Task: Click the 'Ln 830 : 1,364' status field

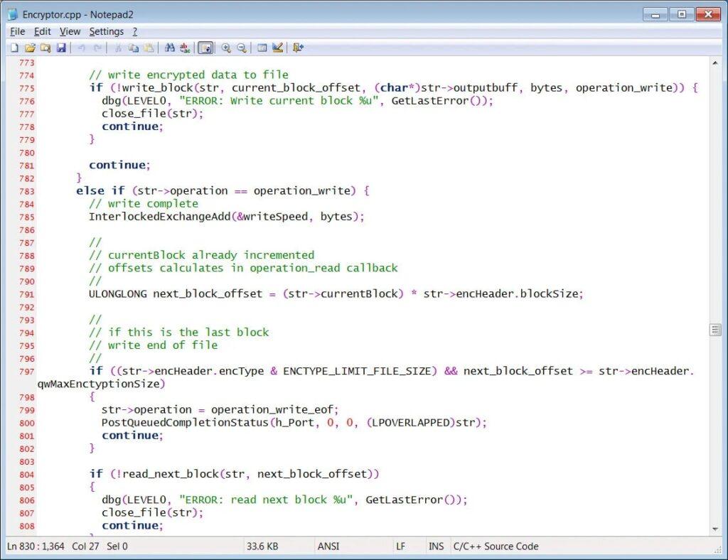Action: tap(36, 546)
